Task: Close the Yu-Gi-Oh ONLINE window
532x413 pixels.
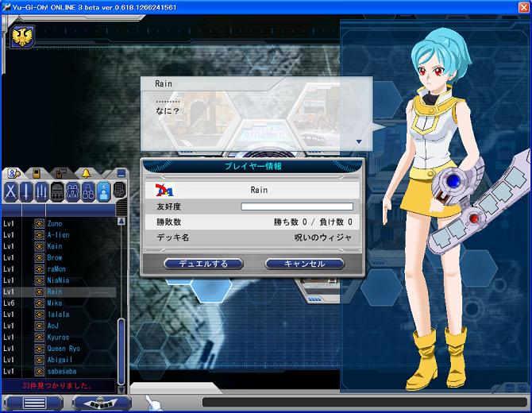Action: pos(524,7)
